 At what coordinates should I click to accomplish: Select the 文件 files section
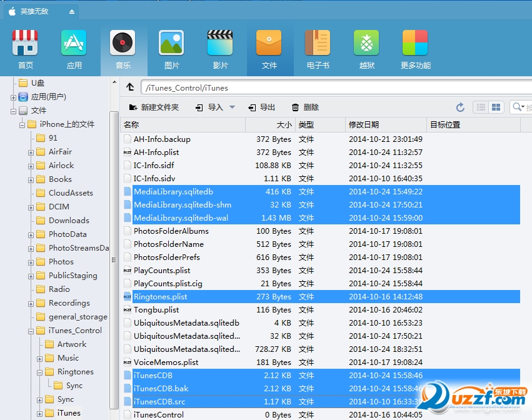point(269,49)
